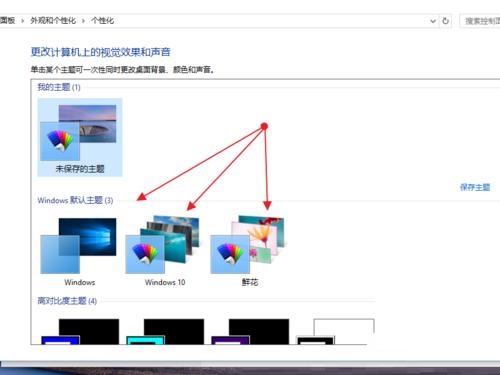Pick the first high contrast blue theme
500x375 pixels.
pyautogui.click(x=80, y=331)
